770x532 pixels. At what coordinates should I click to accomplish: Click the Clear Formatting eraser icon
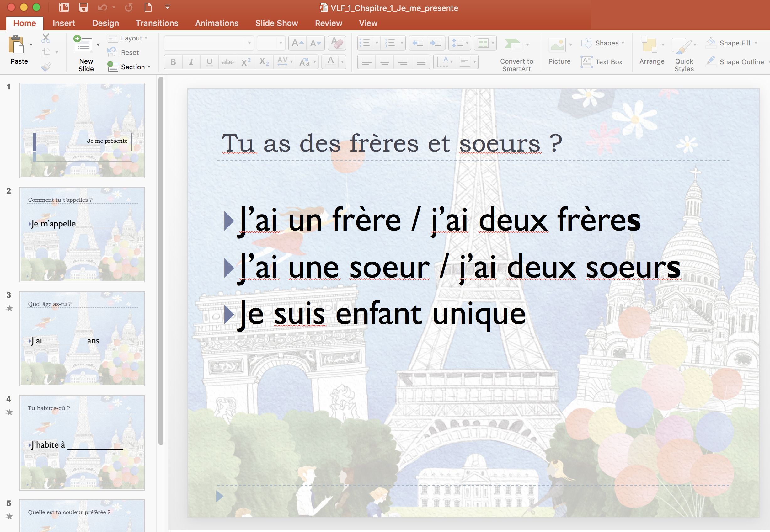coord(337,43)
